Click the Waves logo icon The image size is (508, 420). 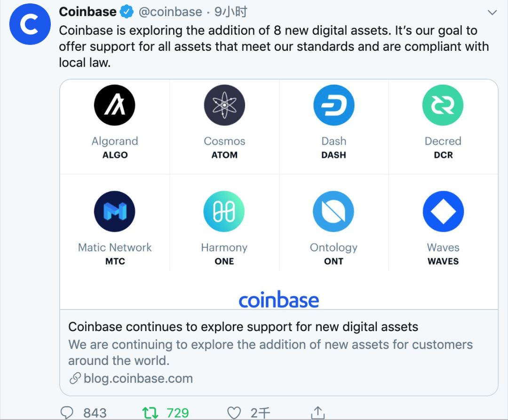[443, 212]
